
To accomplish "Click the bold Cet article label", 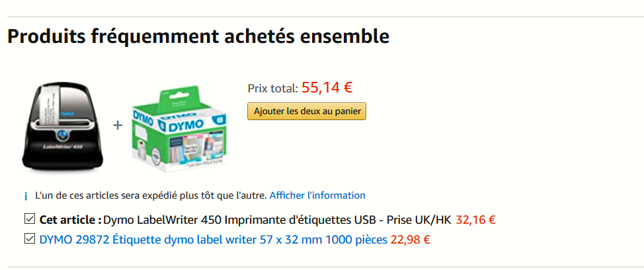I will pyautogui.click(x=70, y=220).
